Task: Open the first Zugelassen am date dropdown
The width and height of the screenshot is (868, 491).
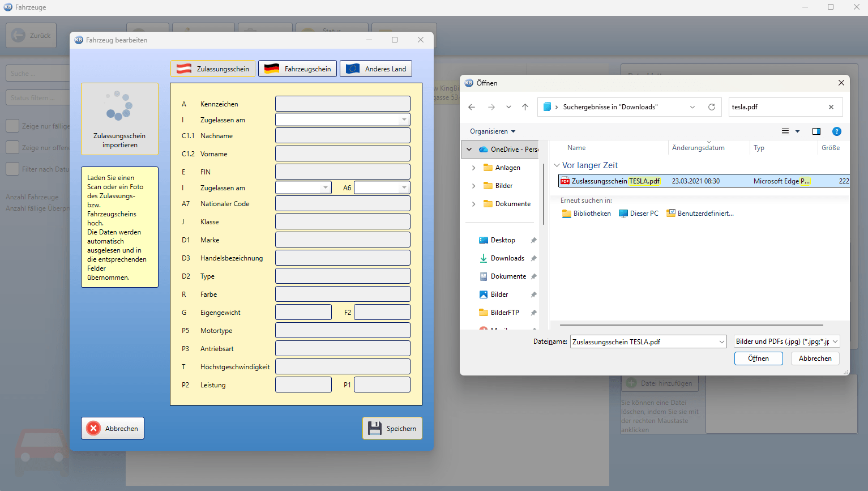Action: click(x=404, y=119)
